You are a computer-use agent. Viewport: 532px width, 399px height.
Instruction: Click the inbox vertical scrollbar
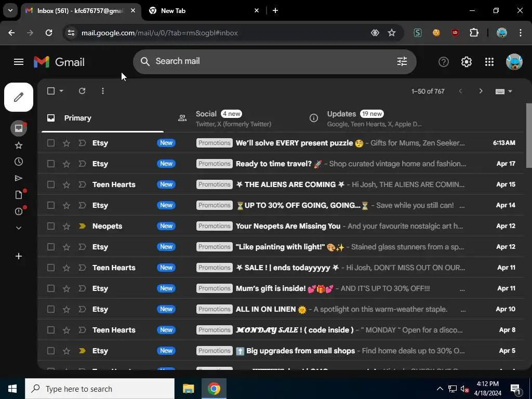528,136
